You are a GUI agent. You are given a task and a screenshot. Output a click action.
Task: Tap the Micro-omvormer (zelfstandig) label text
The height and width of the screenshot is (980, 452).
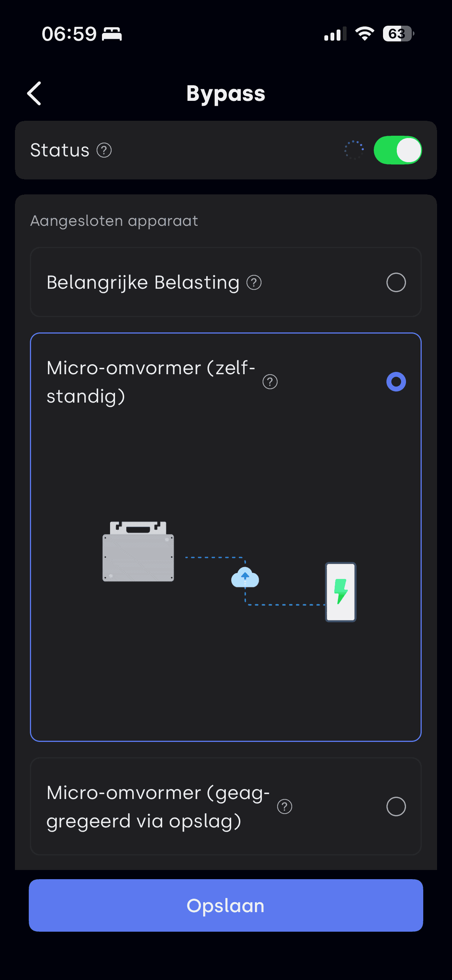coord(150,382)
